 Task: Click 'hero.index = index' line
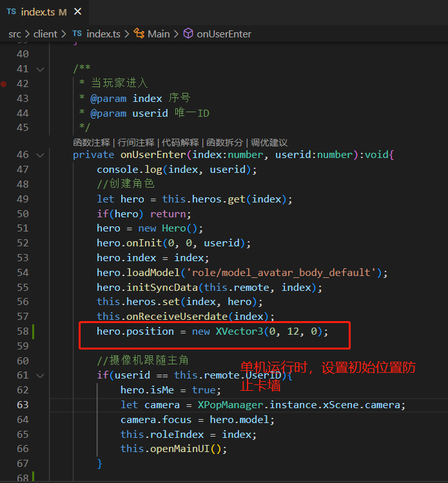[x=153, y=258]
